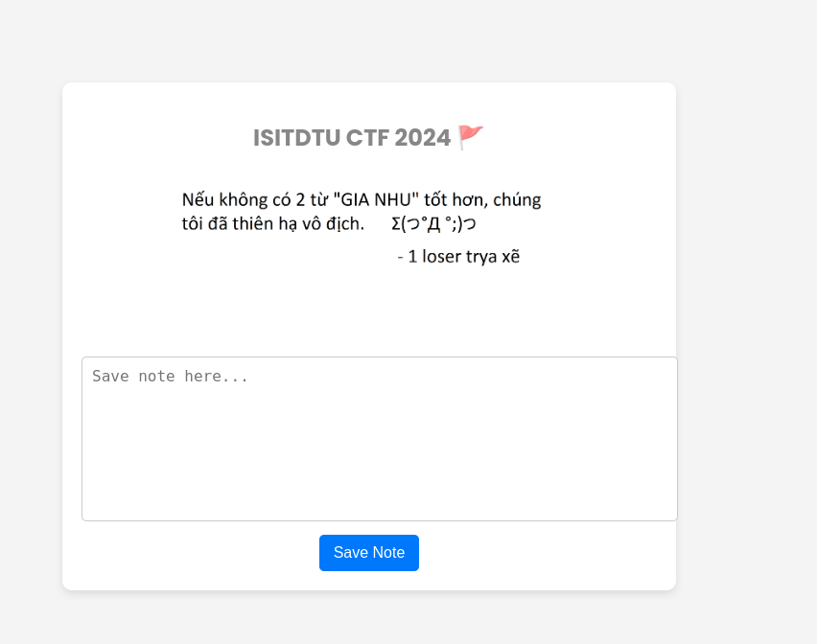Click the year "2024" in the heading
This screenshot has height=644, width=817.
tap(422, 138)
